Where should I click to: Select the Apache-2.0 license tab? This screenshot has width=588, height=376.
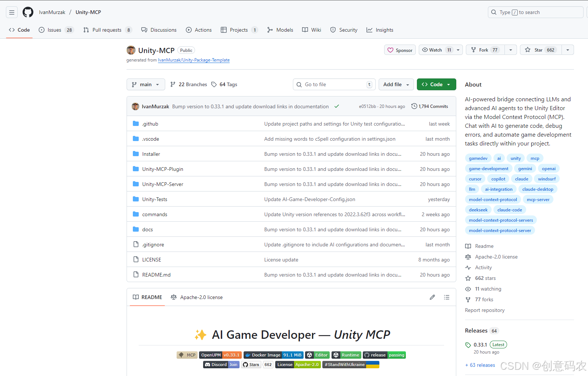point(197,297)
